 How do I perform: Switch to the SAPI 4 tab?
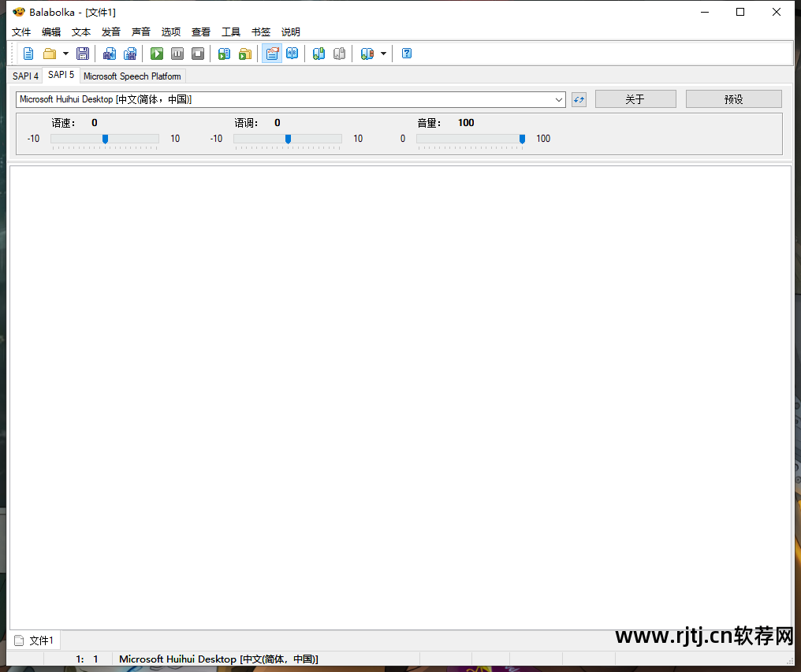click(x=25, y=76)
